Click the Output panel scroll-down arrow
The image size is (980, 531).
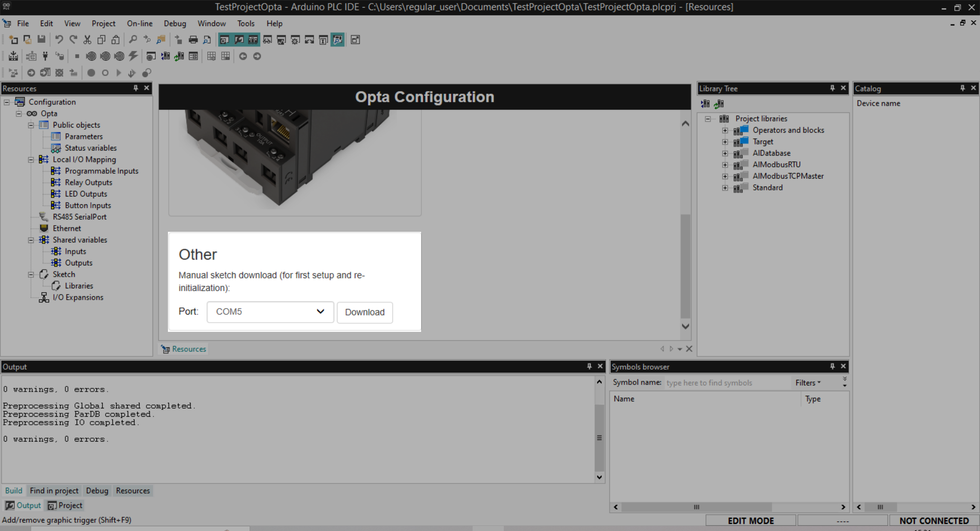tap(599, 477)
